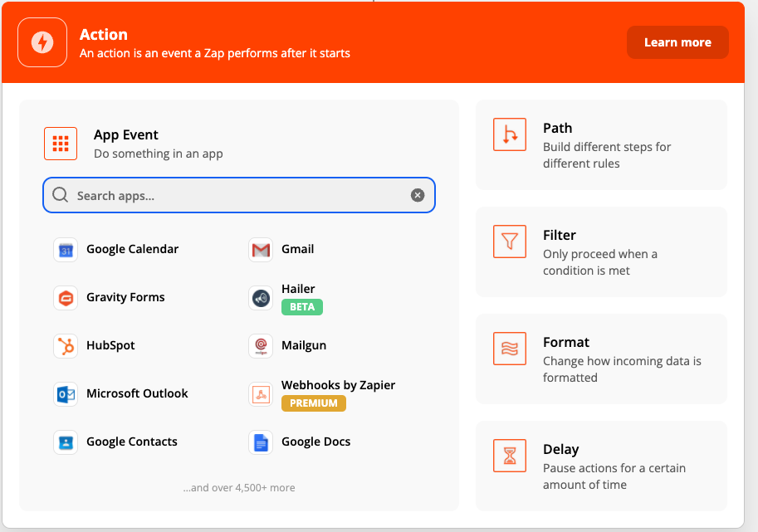Screen dimensions: 758x532
Task: Click the App Event grid icon
Action: 61,144
